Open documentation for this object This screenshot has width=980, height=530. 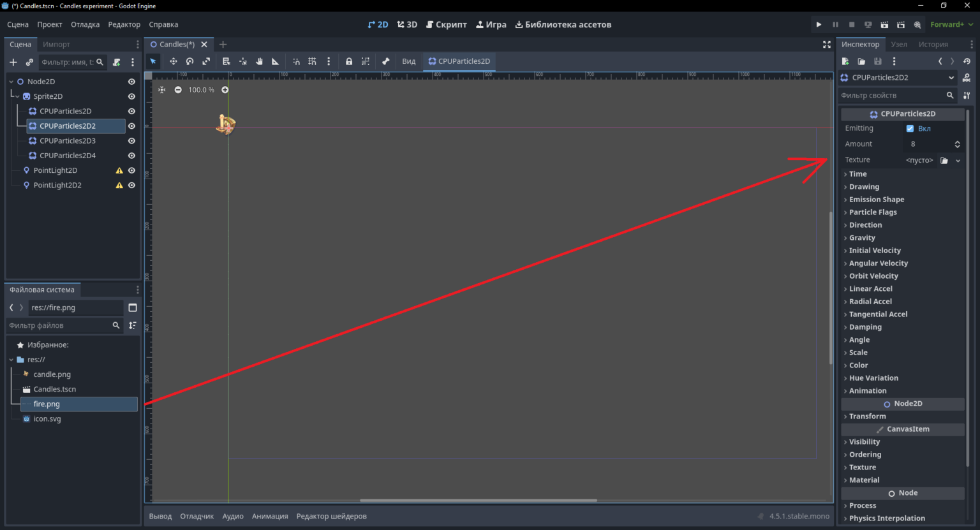click(x=967, y=78)
